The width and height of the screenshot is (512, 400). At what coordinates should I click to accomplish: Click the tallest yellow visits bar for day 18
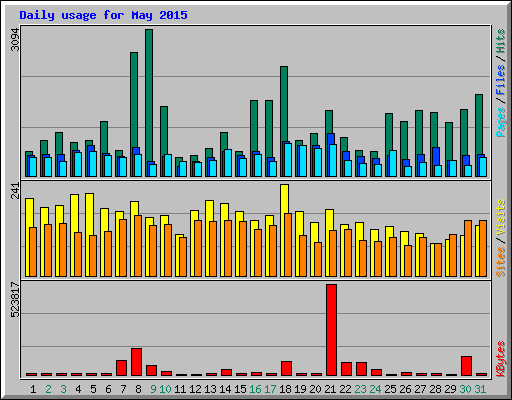(x=285, y=199)
